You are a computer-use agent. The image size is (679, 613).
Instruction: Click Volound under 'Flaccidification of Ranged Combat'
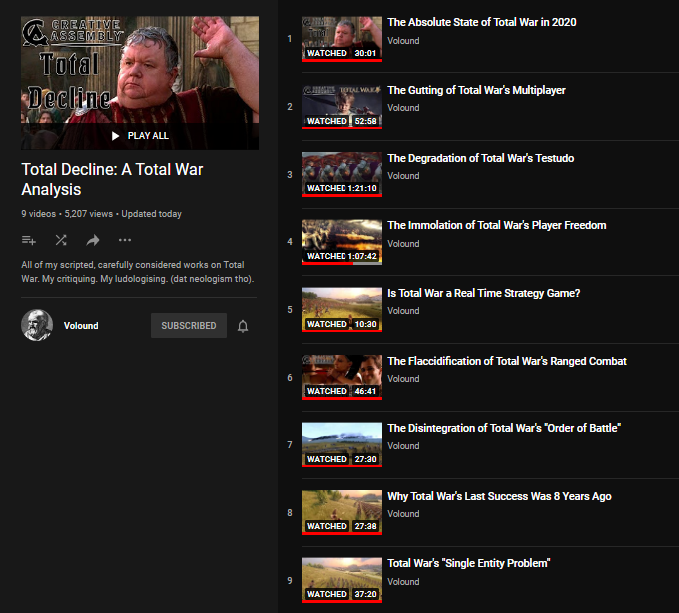pos(403,379)
